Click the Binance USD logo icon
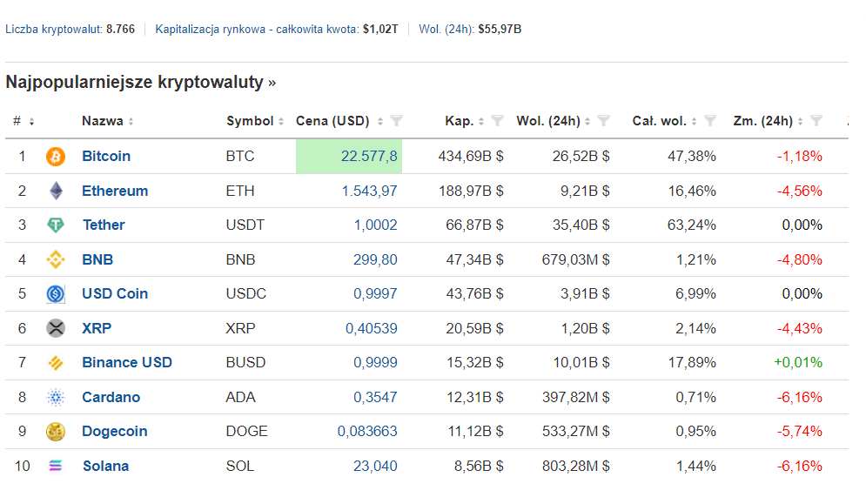 (55, 362)
